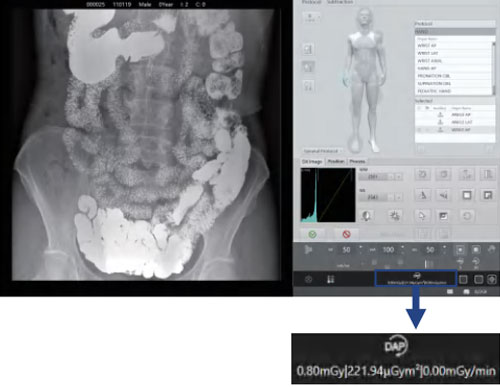500x387 pixels.
Task: Click the circular reset arrow icon
Action: pyautogui.click(x=467, y=216)
